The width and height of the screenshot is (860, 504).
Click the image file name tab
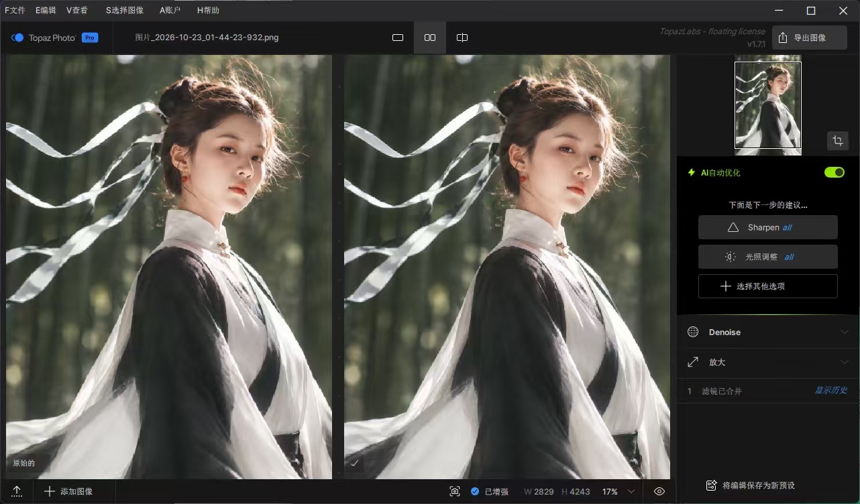click(207, 38)
